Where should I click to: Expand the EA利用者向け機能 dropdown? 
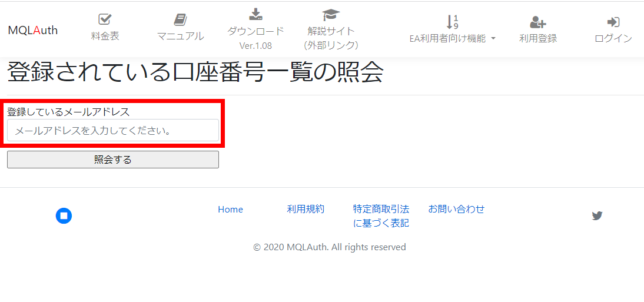pos(453,39)
